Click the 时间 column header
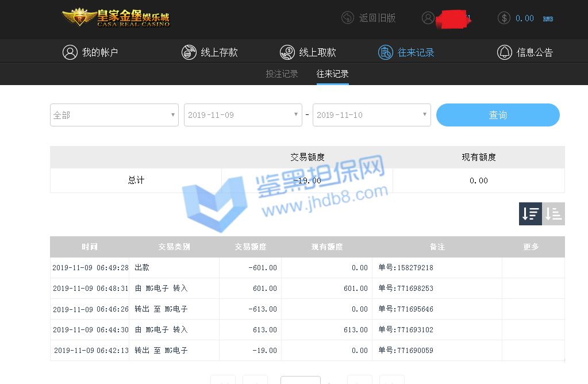The height and width of the screenshot is (384, 588). pos(90,247)
